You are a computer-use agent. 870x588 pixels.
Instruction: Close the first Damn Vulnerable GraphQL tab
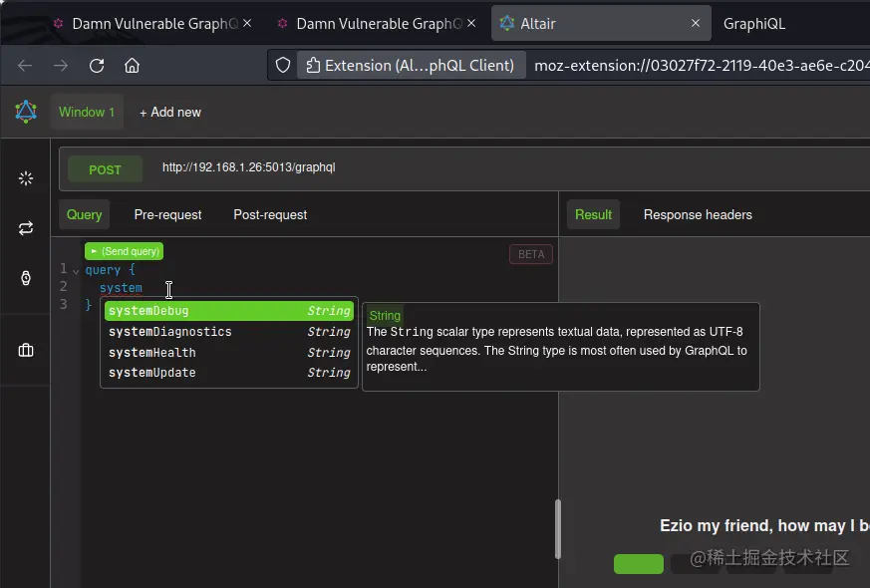tap(247, 23)
